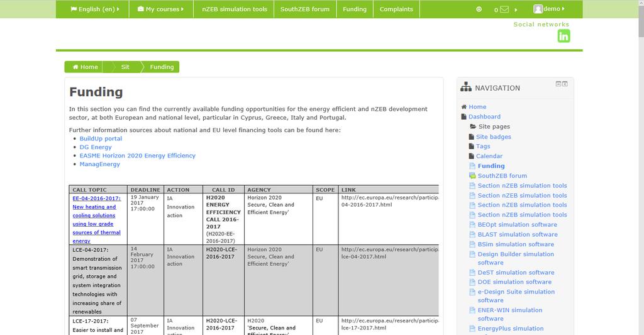Click the house icon beside Home in Navigation
This screenshot has width=644, height=335.
click(464, 107)
